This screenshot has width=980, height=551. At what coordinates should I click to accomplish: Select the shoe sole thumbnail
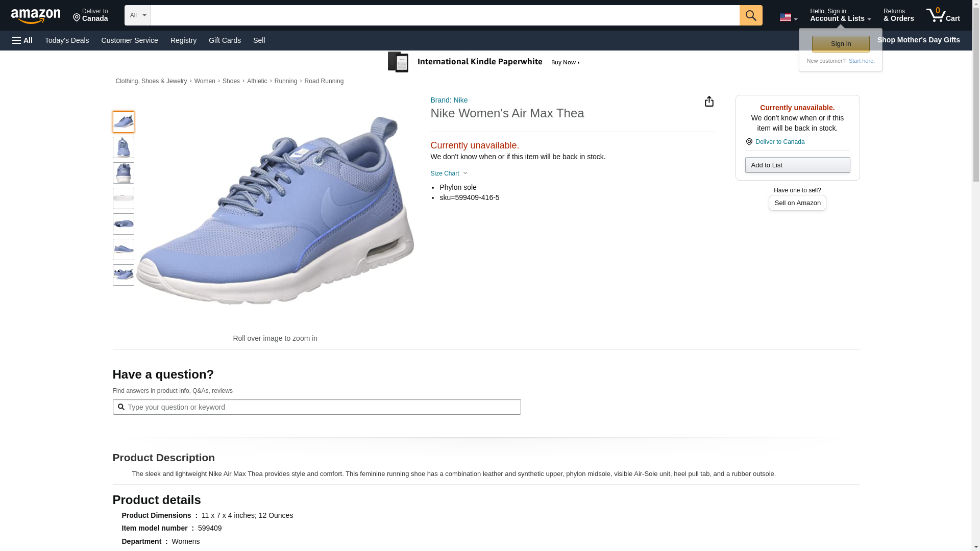[124, 198]
